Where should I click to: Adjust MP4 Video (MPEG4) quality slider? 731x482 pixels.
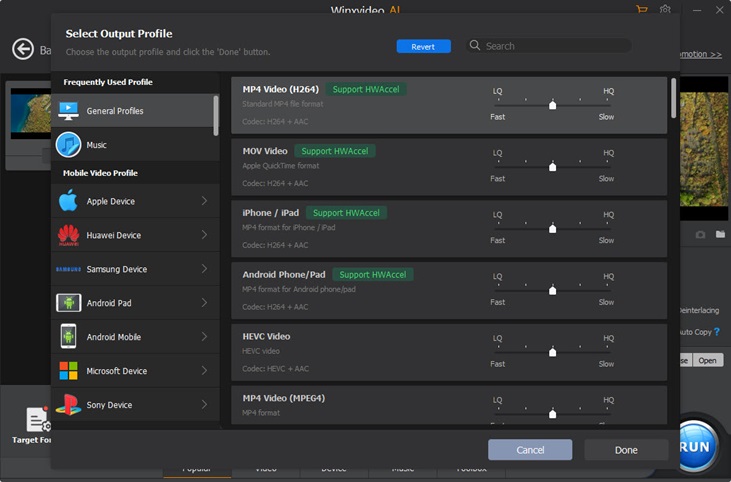pos(552,413)
